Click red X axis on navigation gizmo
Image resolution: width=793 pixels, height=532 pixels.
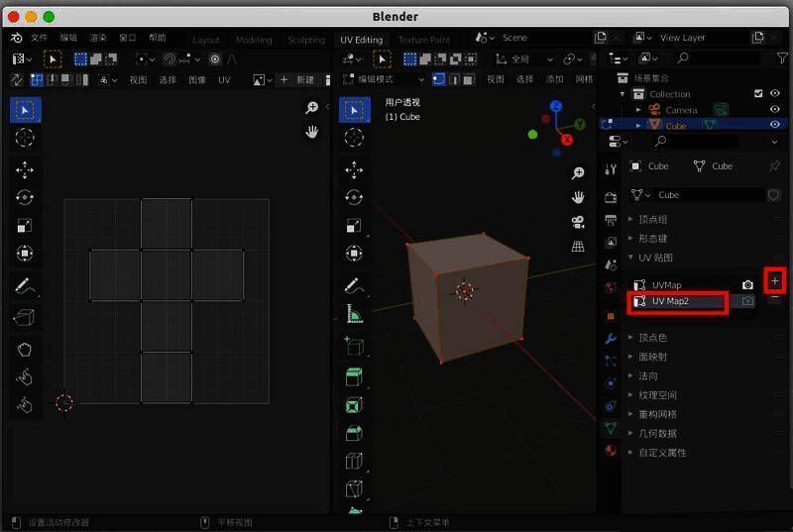tap(567, 140)
